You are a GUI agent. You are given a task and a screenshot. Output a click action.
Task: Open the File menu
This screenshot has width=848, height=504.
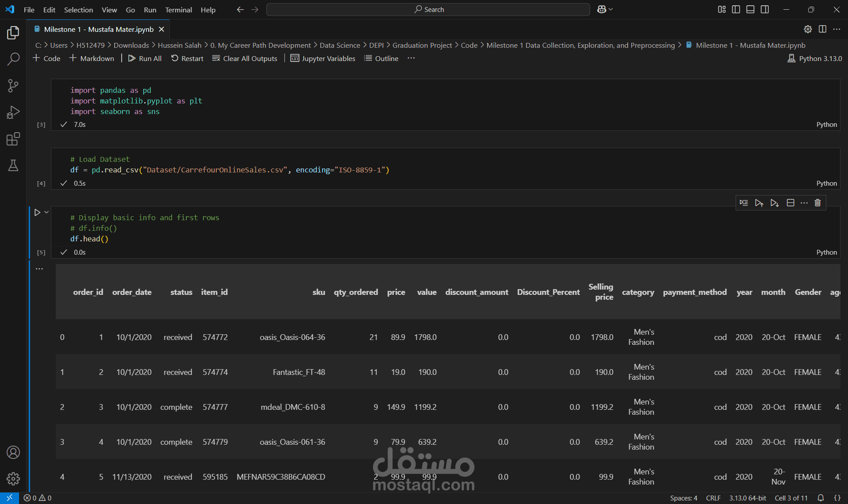pos(29,10)
